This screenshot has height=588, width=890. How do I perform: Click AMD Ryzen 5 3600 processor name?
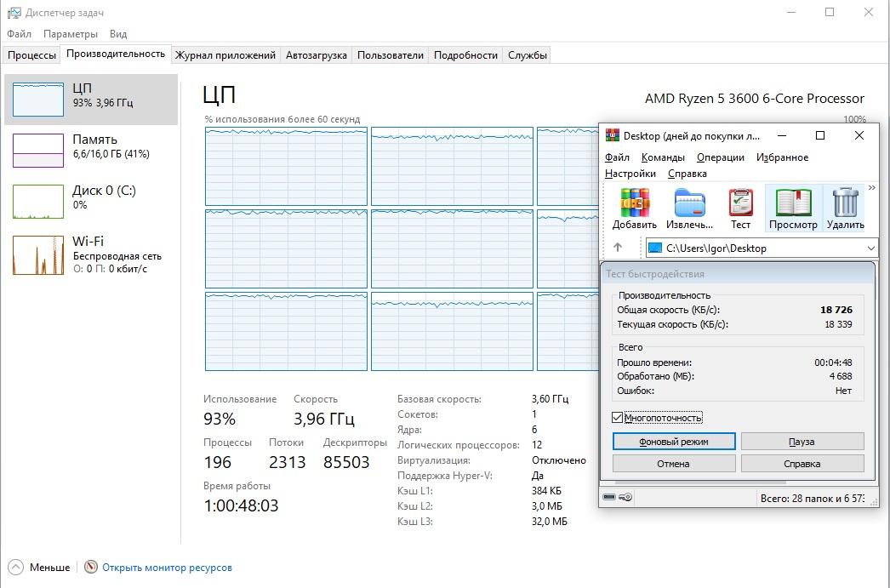pos(755,98)
